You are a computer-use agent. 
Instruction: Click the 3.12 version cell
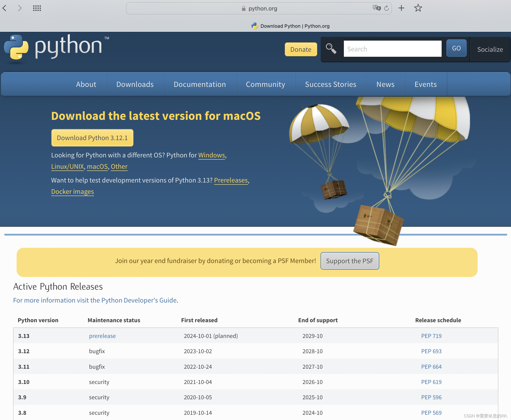(24, 351)
